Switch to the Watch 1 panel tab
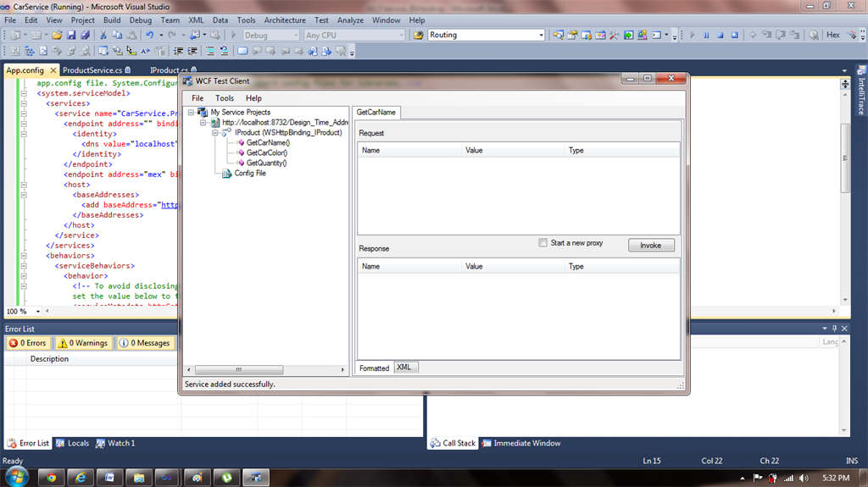The height and width of the screenshot is (487, 868). pos(115,443)
